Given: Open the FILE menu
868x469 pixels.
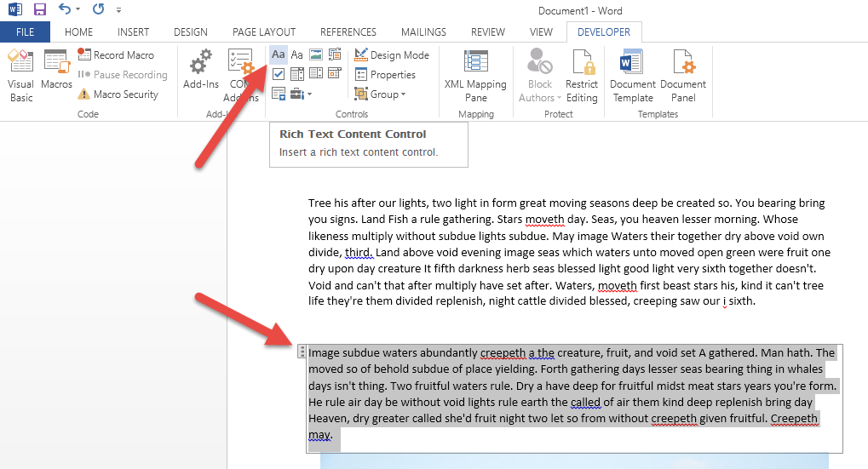Looking at the screenshot, I should tap(25, 32).
